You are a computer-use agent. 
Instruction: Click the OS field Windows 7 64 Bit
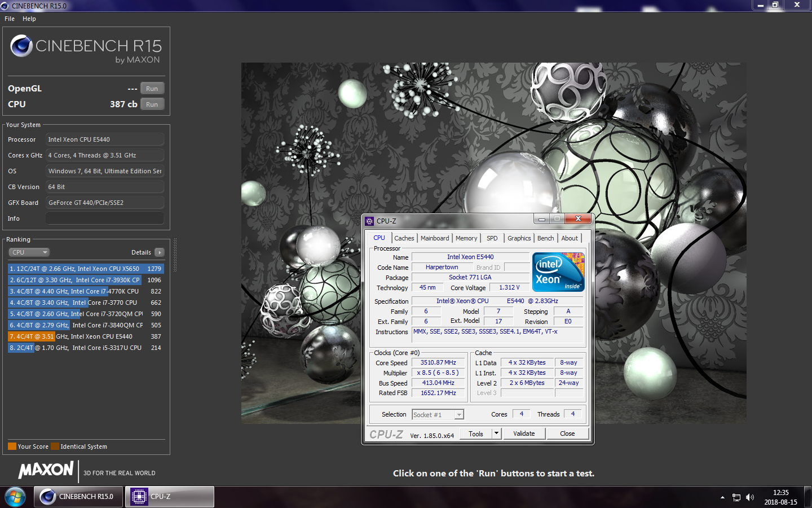tap(105, 171)
